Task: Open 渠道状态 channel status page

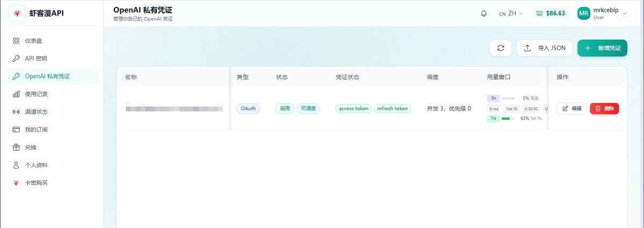Action: [52, 112]
